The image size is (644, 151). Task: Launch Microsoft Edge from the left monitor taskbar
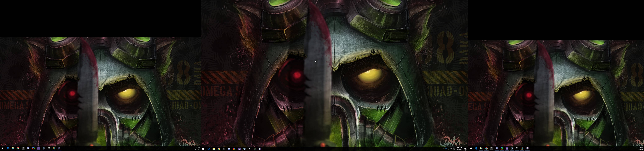pyautogui.click(x=8, y=148)
